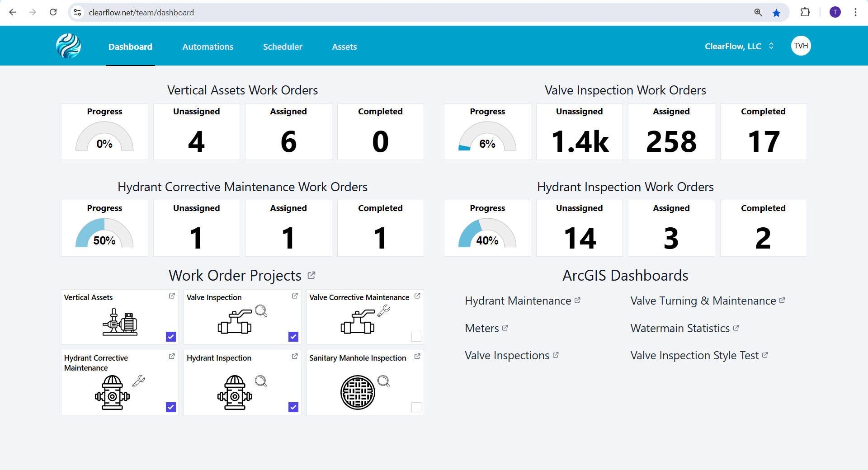
Task: Open Hydrant Inspection project external link icon
Action: tap(295, 356)
